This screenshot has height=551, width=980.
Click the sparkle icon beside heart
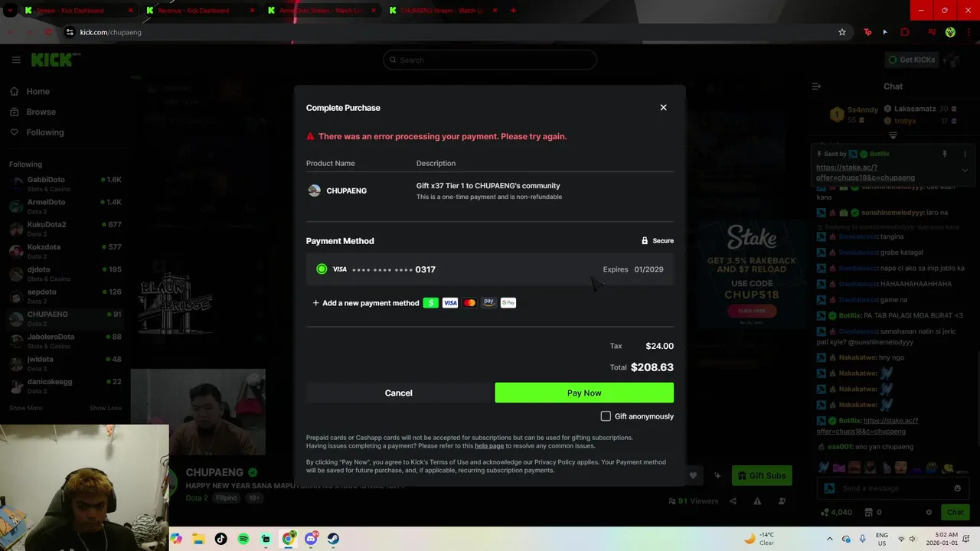pos(717,475)
